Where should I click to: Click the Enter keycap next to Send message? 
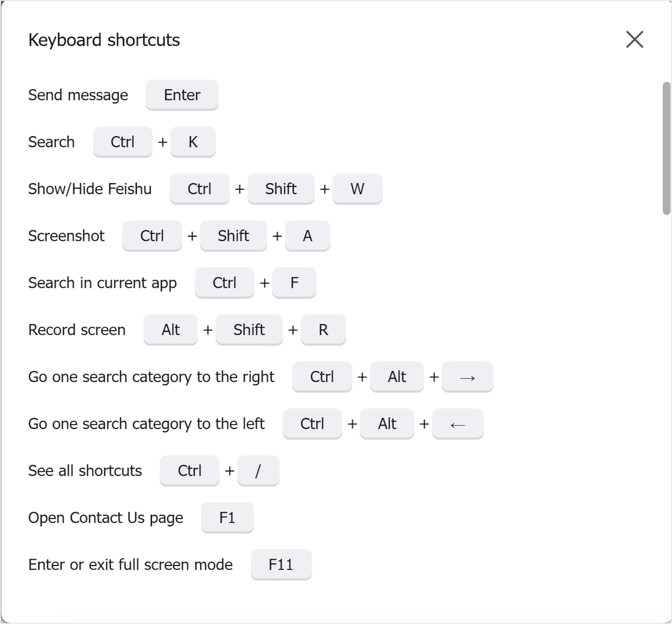tap(181, 95)
